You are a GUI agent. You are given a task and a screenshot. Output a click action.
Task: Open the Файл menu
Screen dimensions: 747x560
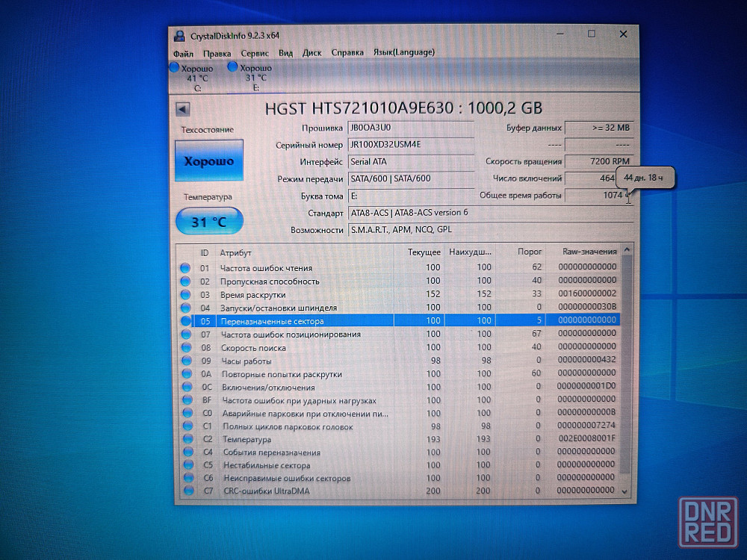click(x=183, y=53)
